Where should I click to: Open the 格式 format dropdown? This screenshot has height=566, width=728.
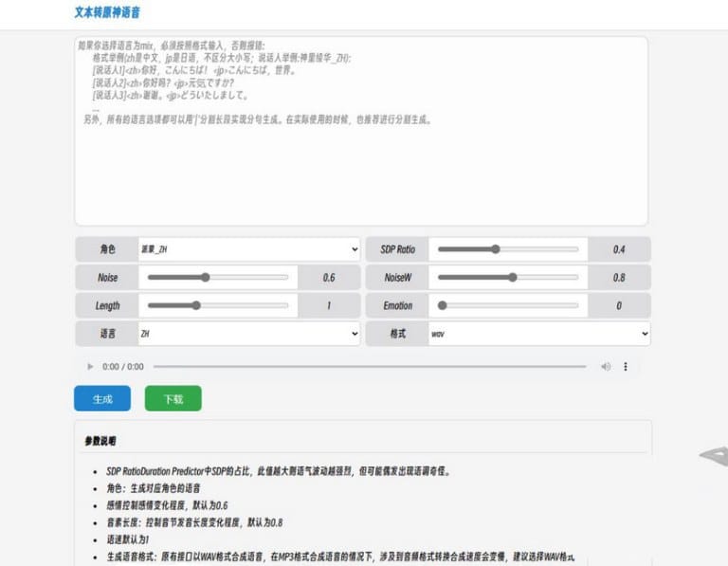538,334
